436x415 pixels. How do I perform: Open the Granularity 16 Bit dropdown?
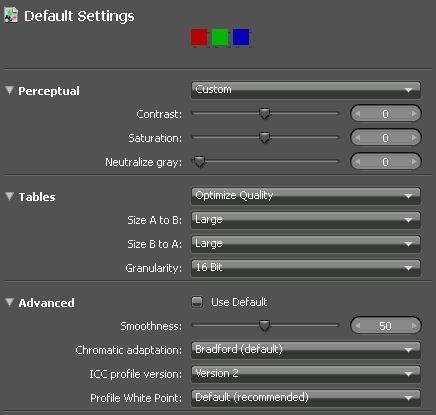pyautogui.click(x=306, y=268)
